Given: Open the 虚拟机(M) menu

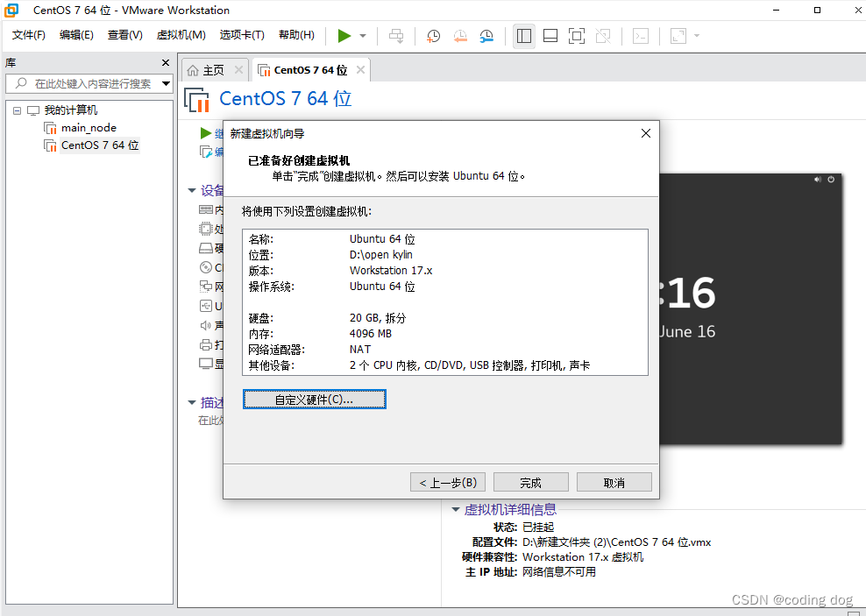Looking at the screenshot, I should [181, 35].
